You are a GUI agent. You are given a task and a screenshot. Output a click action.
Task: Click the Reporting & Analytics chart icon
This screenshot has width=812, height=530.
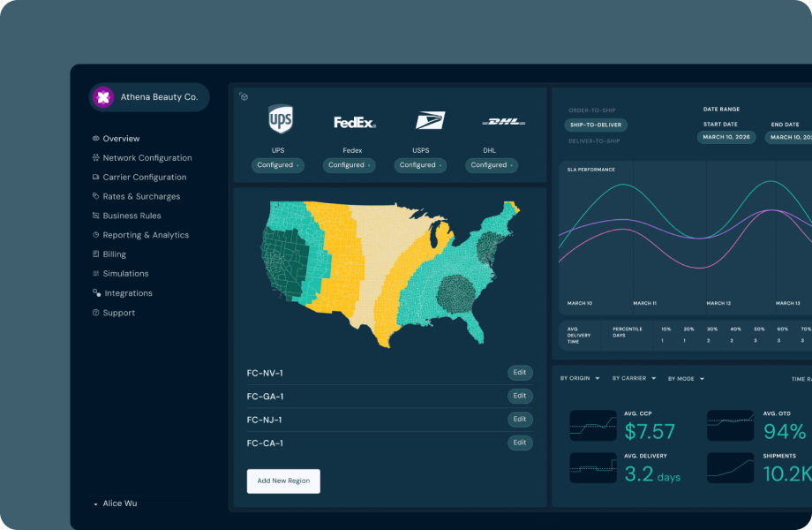pos(96,235)
